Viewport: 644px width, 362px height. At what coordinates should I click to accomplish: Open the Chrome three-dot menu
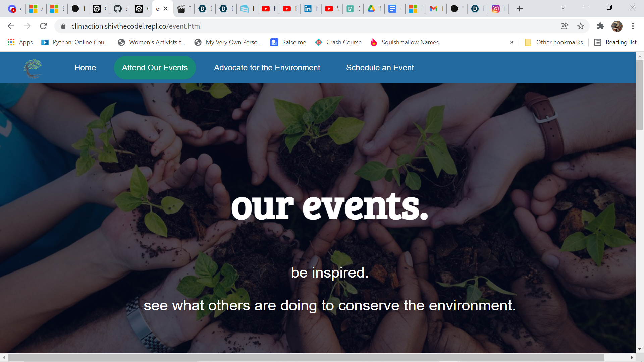(633, 26)
